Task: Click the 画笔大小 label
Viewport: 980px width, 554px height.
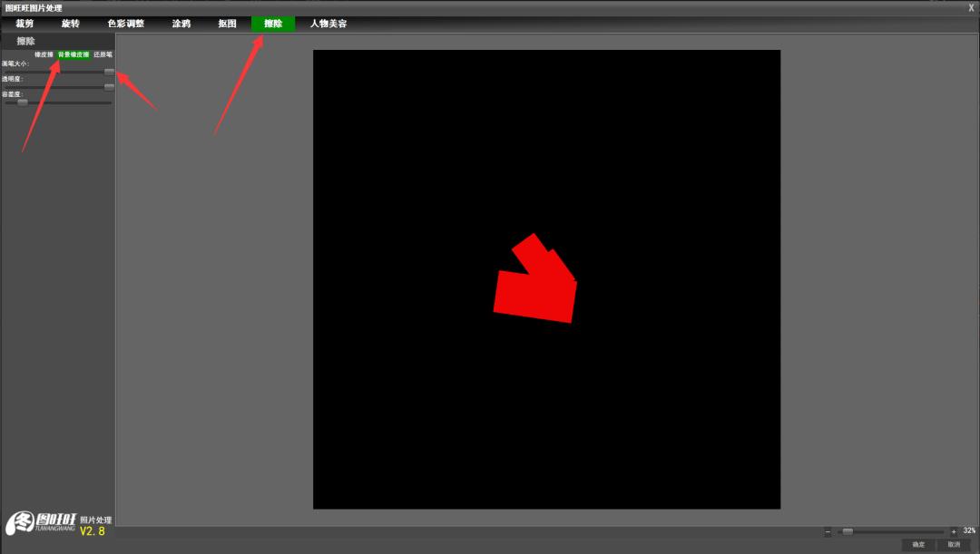Action: (15, 63)
